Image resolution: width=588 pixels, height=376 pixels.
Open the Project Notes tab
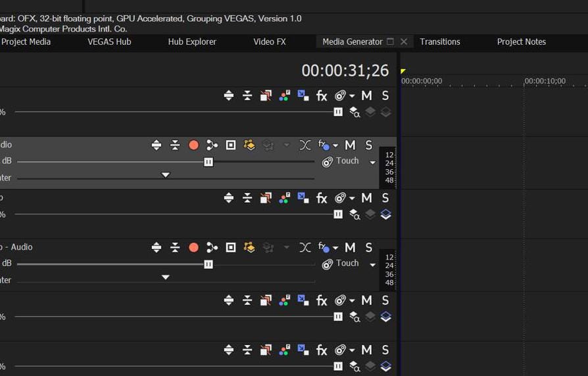[x=522, y=41]
